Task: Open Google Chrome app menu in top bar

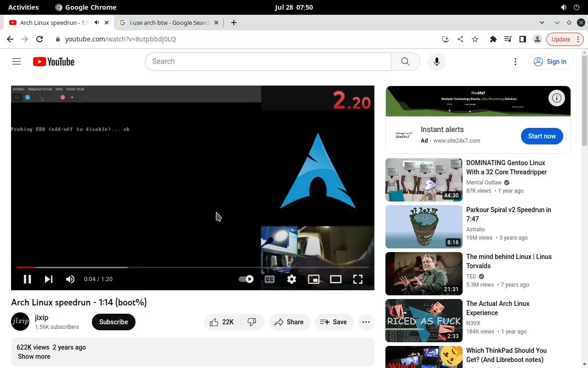Action: [85, 7]
